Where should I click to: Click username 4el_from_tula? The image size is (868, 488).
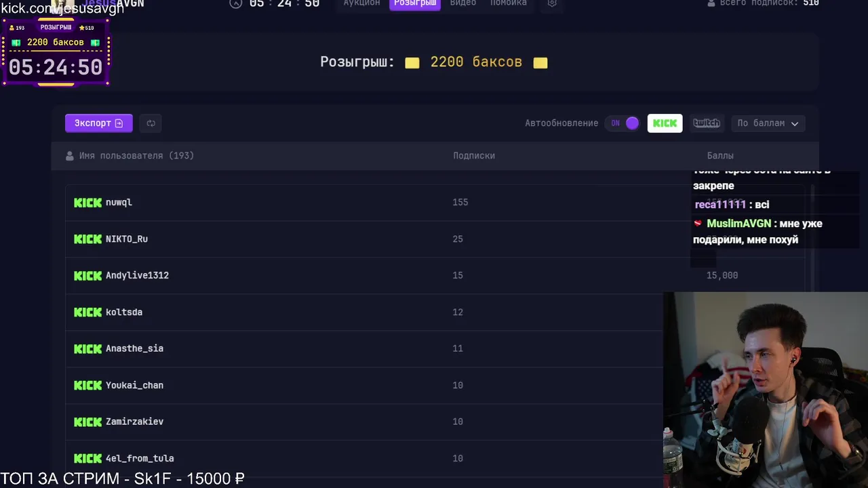[140, 458]
